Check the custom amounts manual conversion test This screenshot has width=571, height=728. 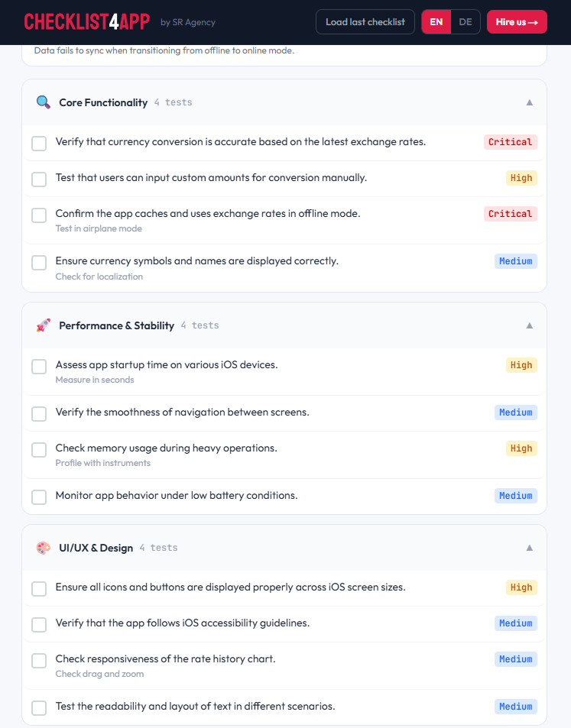pos(39,179)
